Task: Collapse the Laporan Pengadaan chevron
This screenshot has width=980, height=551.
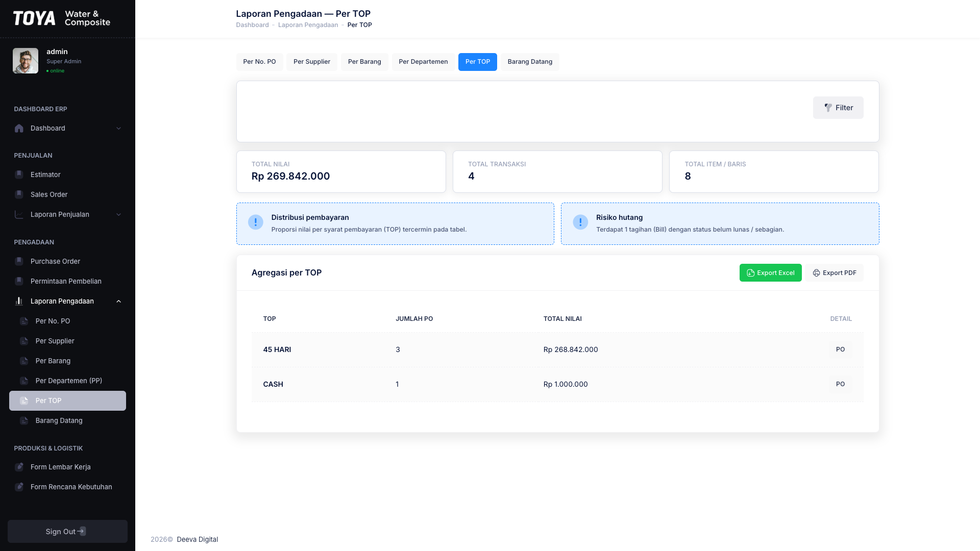Action: click(118, 301)
